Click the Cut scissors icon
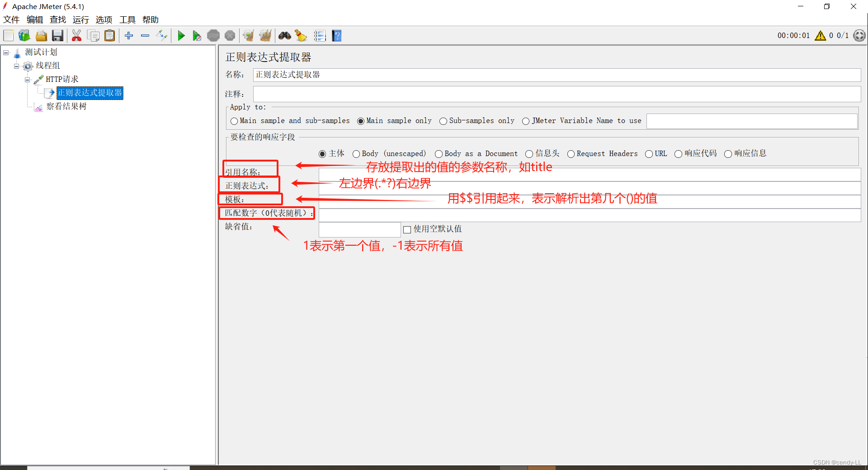The height and width of the screenshot is (470, 868). click(77, 36)
